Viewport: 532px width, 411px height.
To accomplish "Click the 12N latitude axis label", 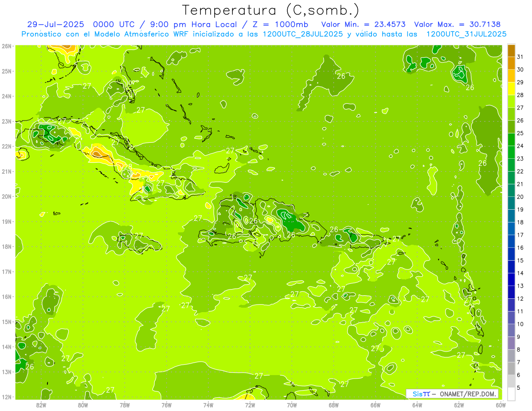I will [6, 396].
